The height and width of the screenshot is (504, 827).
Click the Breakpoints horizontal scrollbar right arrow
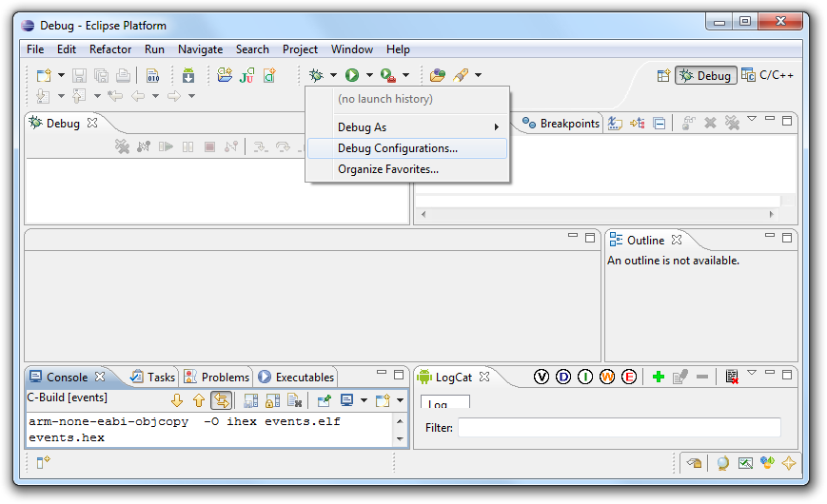coord(772,214)
